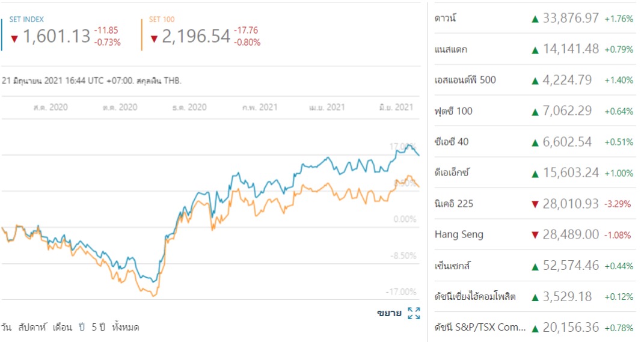The width and height of the screenshot is (644, 342).
Task: Click the green up arrow in ดาวน์ row
Action: click(535, 19)
